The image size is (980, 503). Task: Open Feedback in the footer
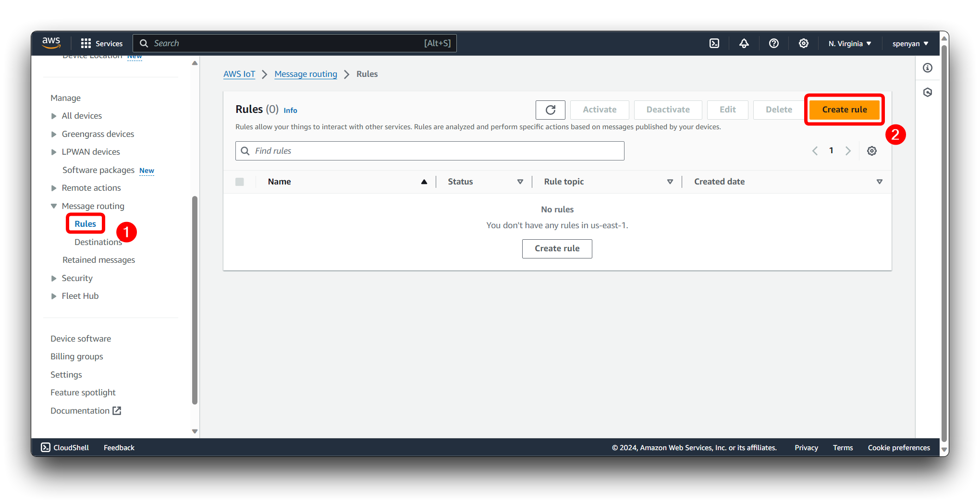pyautogui.click(x=119, y=448)
